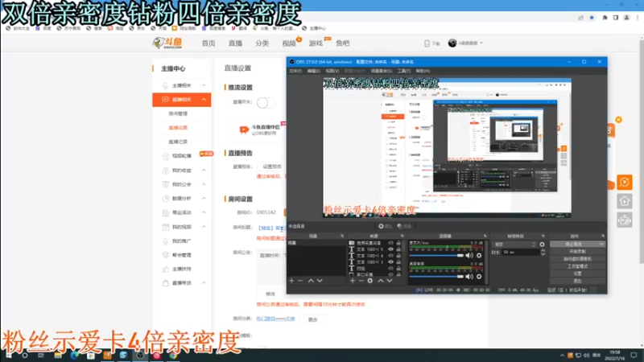This screenshot has width=644, height=362.
Task: Open the 停止推流 button dropdown arrow
Action: 601,245
